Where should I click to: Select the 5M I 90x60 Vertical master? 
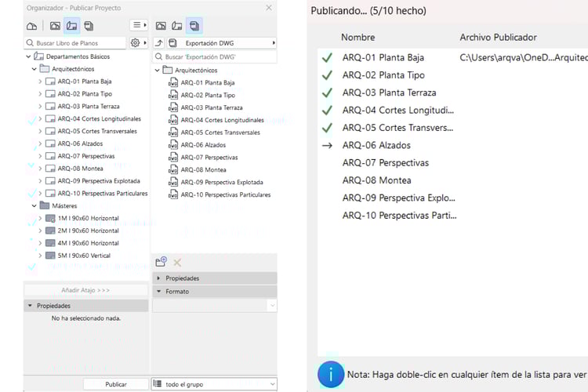click(84, 256)
